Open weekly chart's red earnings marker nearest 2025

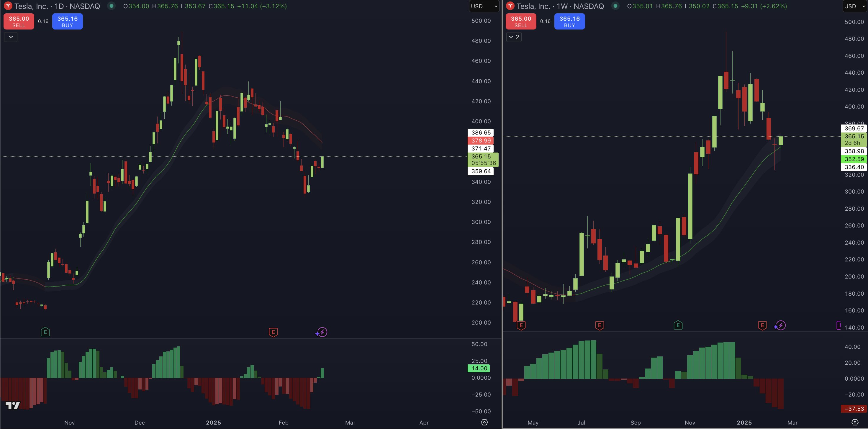point(763,325)
